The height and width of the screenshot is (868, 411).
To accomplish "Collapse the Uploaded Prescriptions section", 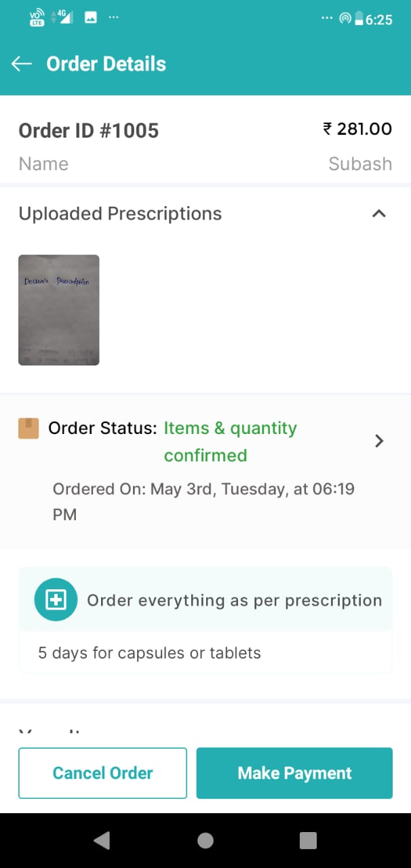I will [379, 214].
